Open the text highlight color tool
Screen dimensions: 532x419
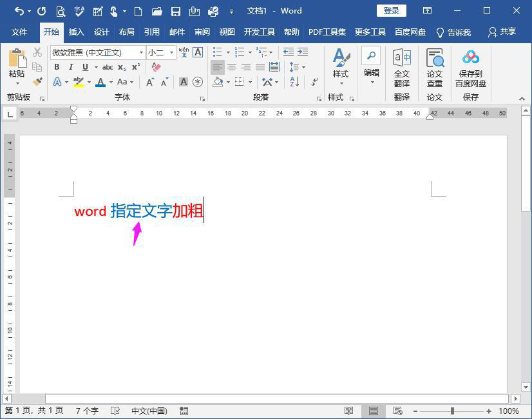[x=79, y=81]
